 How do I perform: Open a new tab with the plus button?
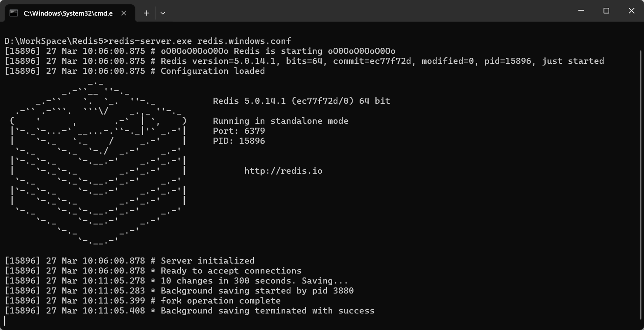click(147, 13)
